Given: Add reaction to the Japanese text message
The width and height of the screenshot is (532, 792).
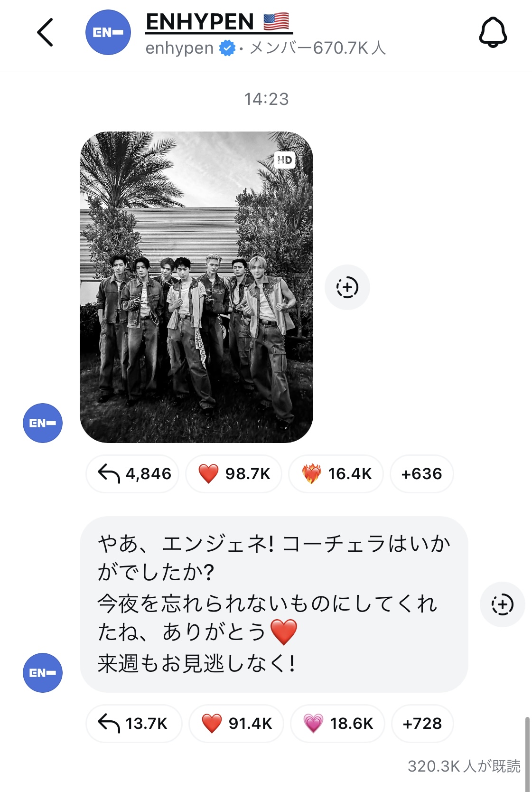Looking at the screenshot, I should (x=502, y=604).
